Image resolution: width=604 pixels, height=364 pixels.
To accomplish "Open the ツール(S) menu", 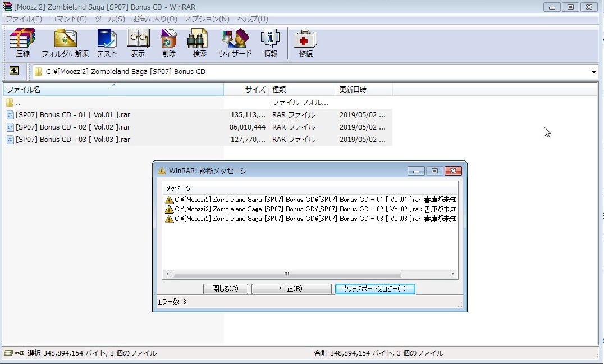I will 110,19.
